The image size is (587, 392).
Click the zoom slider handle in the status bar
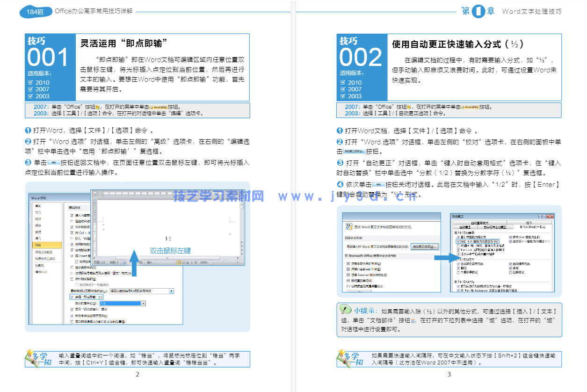pos(224,262)
